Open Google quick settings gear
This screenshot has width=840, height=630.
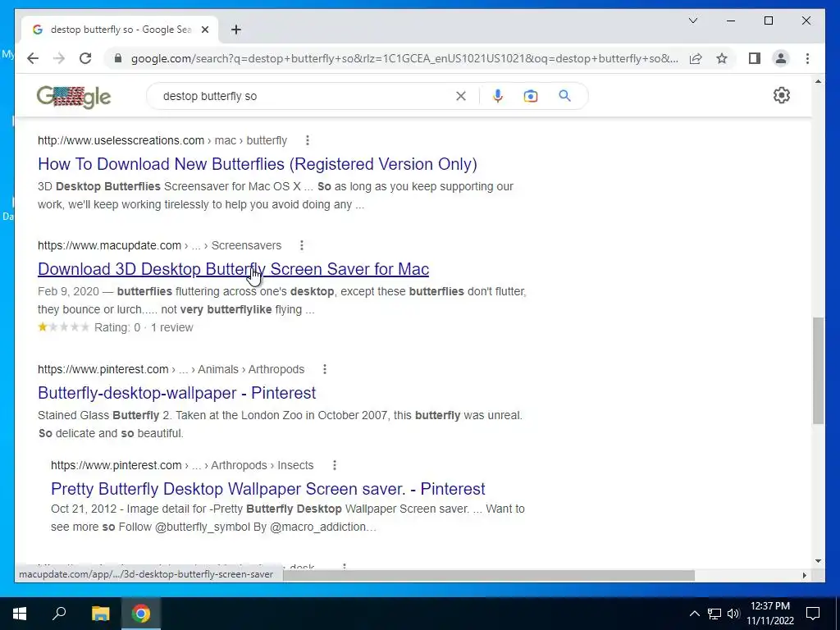pyautogui.click(x=782, y=95)
